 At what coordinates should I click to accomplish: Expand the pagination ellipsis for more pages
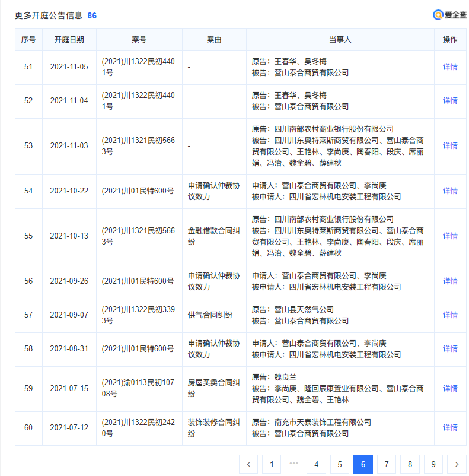pyautogui.click(x=294, y=464)
